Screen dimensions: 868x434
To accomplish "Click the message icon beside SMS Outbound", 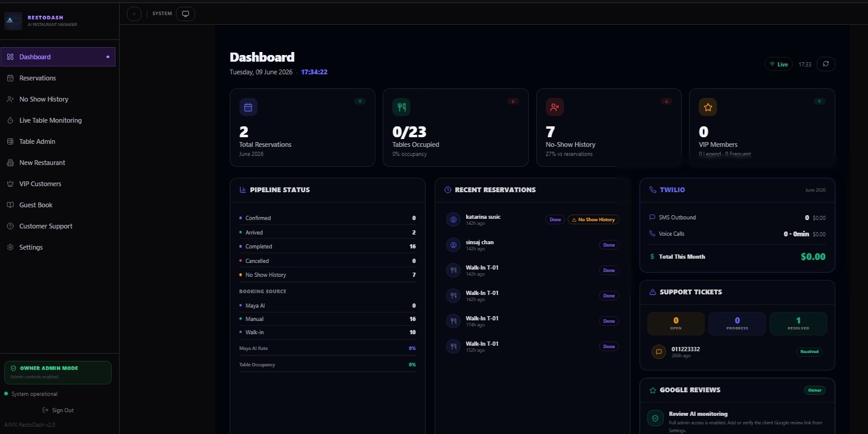I will tap(652, 217).
